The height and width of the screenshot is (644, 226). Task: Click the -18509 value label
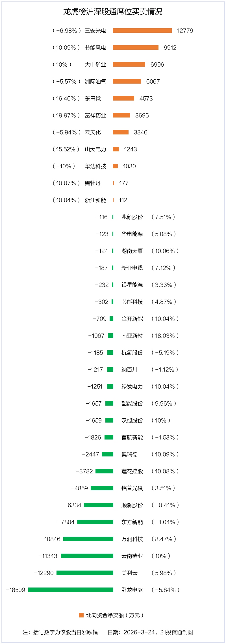tap(16, 590)
